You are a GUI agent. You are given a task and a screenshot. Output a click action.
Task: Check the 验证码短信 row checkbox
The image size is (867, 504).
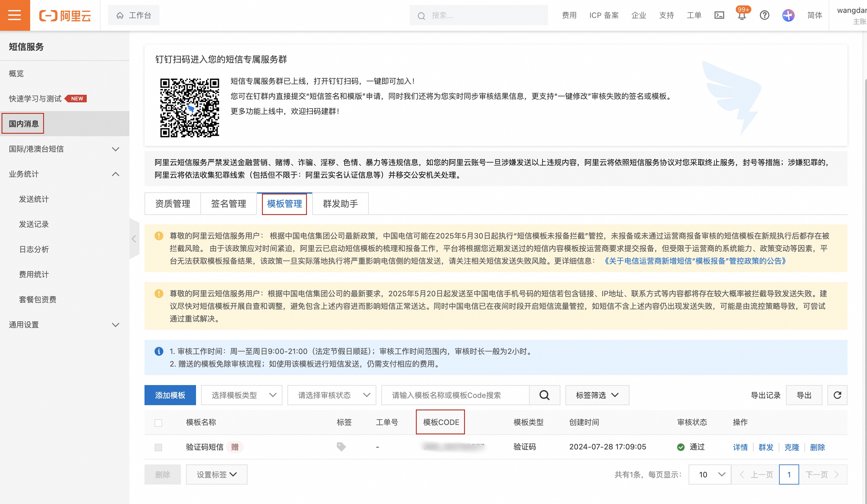[158, 447]
